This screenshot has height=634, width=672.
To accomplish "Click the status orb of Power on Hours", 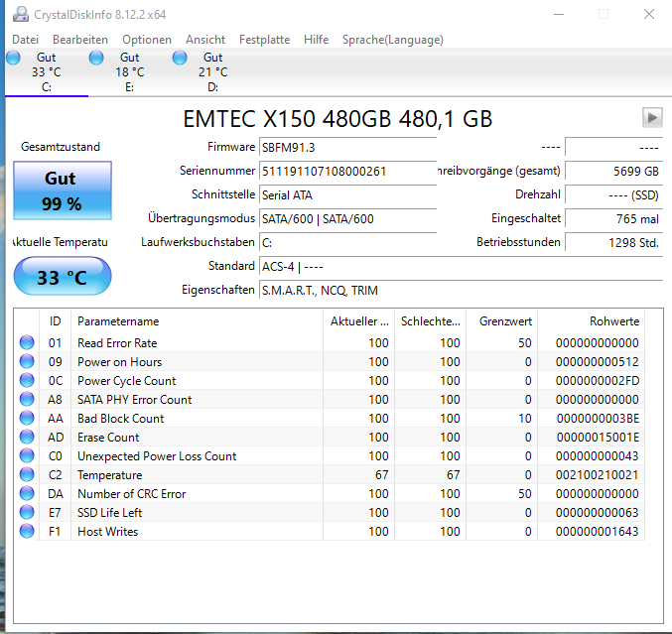I will click(x=27, y=361).
